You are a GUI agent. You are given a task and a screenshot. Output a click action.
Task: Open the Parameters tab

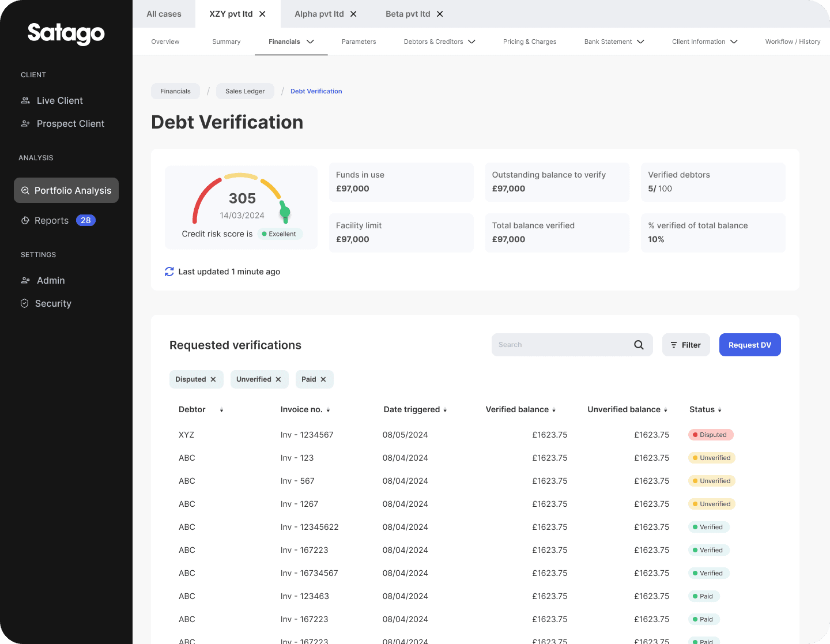[x=359, y=42]
